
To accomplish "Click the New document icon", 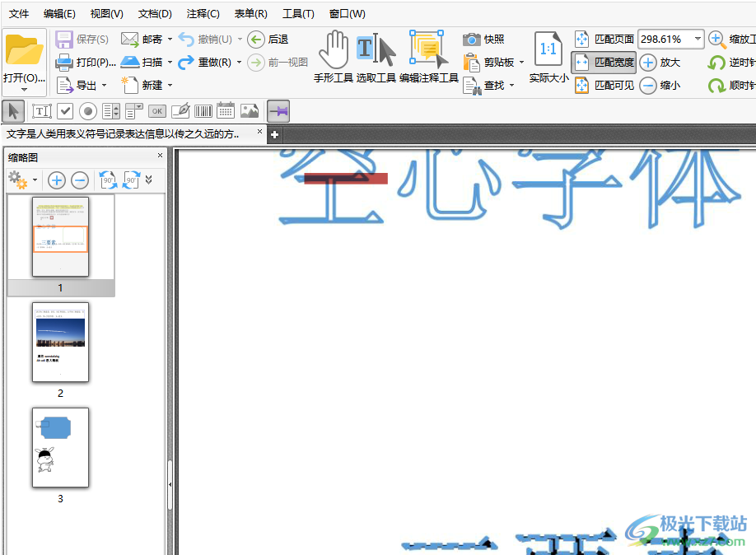I will (x=129, y=85).
